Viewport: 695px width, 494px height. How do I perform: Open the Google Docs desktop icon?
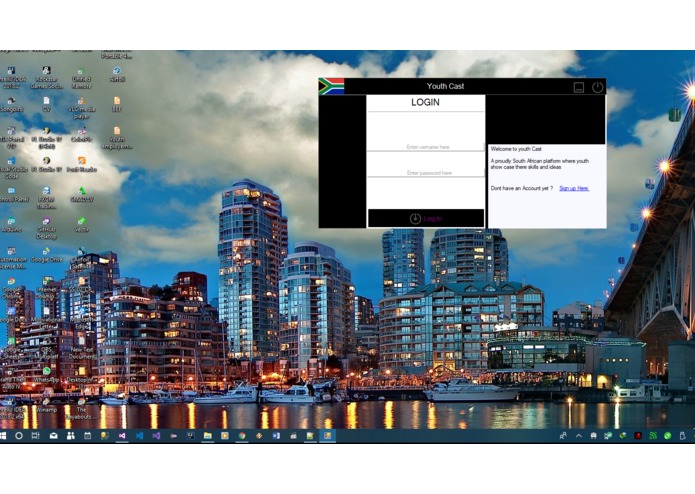[x=12, y=315]
